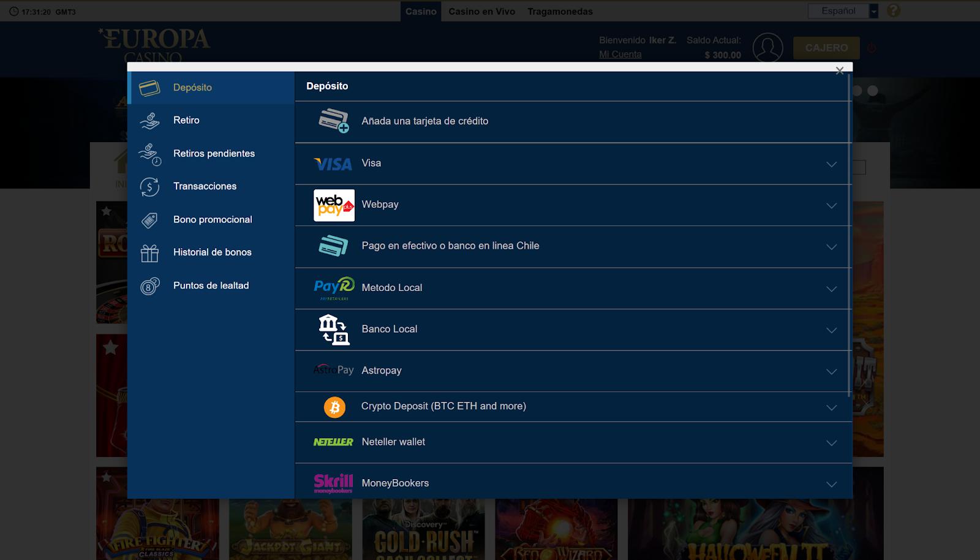Open Transacciones menu entry
980x560 pixels.
point(211,186)
